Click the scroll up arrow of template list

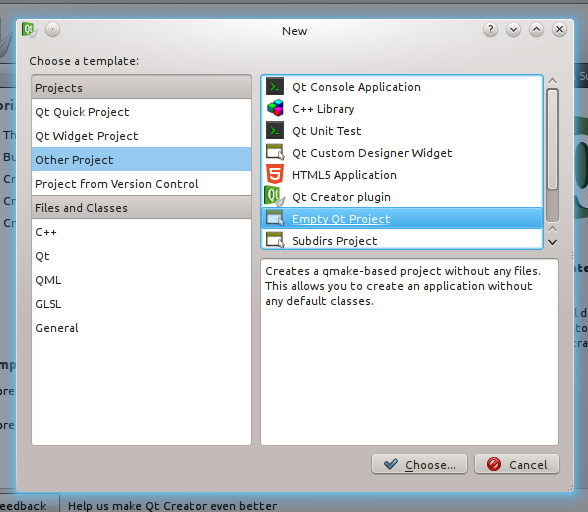point(552,81)
